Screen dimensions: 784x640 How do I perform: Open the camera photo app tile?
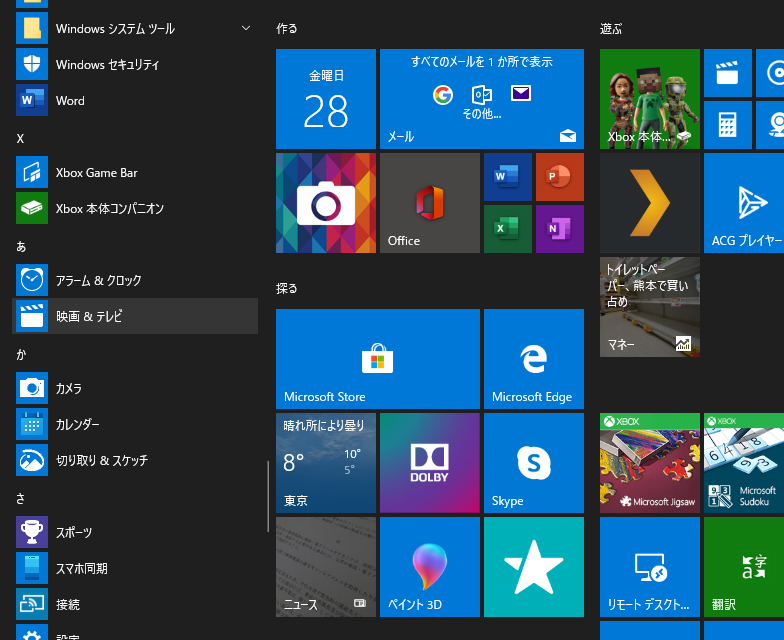pos(326,203)
